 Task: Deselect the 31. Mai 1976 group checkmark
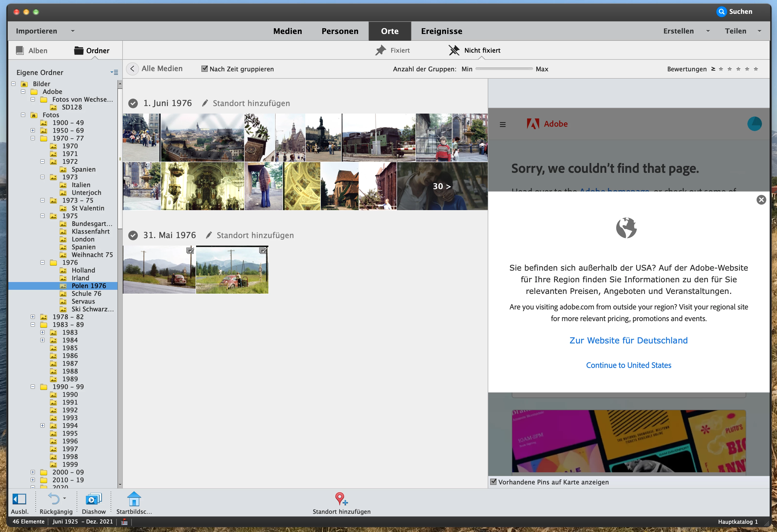tap(133, 235)
